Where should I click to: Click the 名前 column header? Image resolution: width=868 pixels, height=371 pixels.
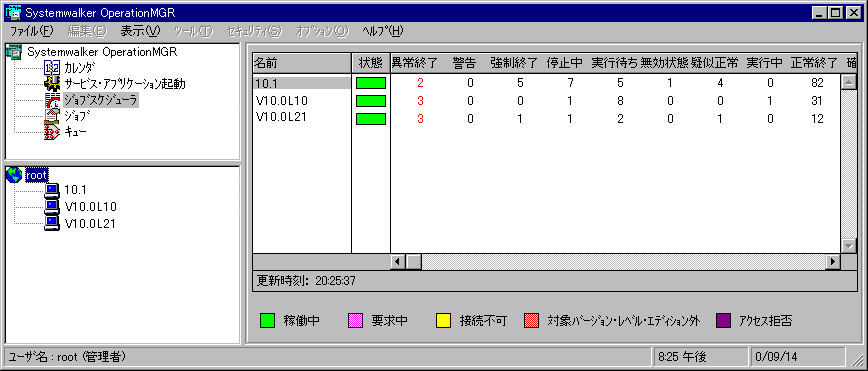302,63
